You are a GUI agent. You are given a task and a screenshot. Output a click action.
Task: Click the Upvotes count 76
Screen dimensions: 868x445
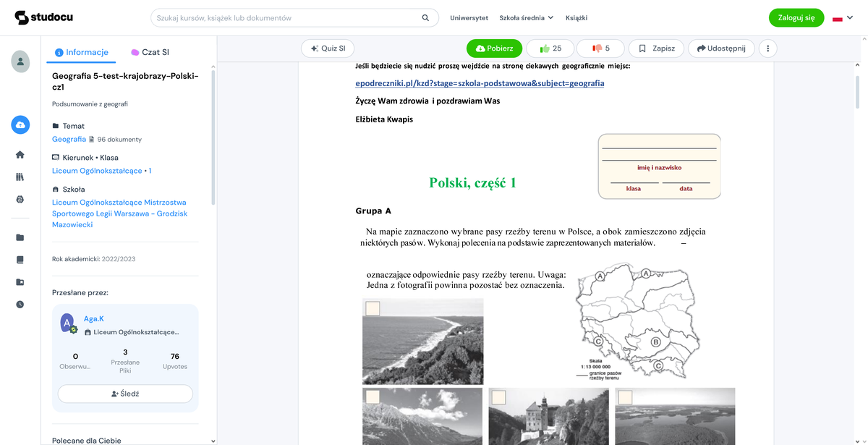pos(175,356)
